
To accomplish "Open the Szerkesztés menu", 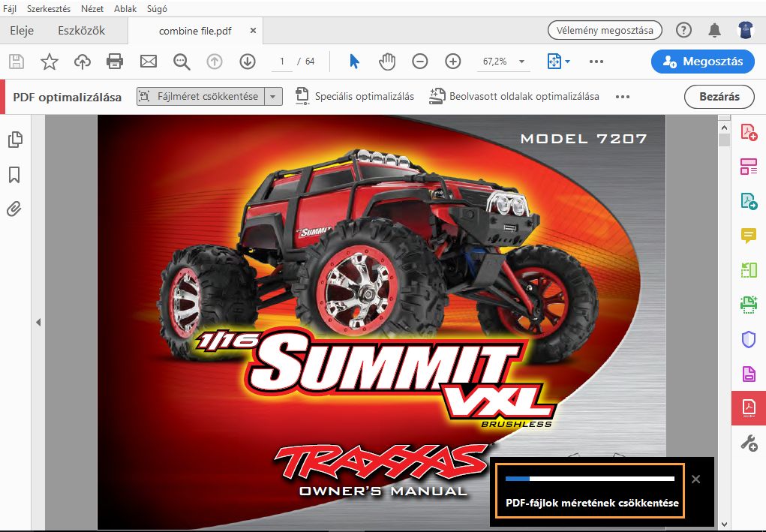I will (x=48, y=9).
